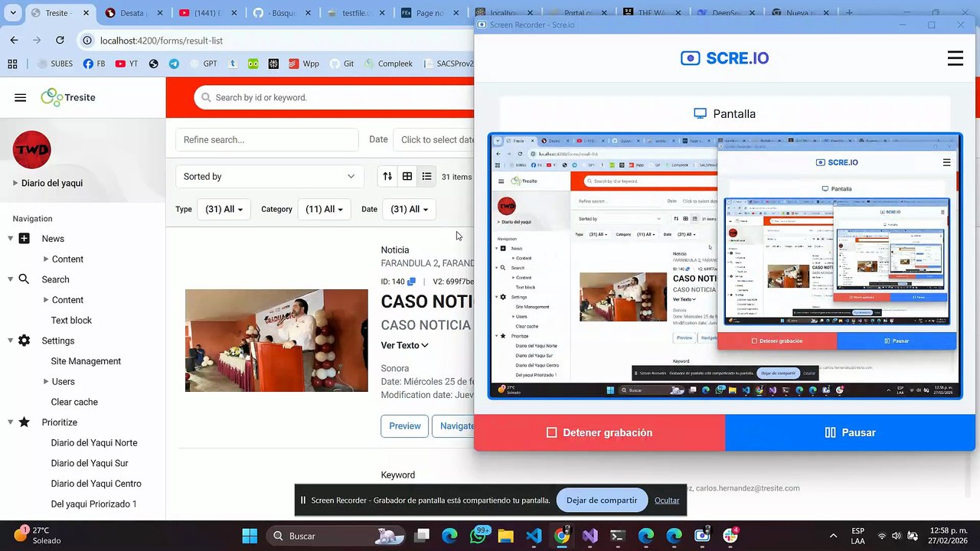Open the Wpp bookmark
The height and width of the screenshot is (551, 980).
[x=304, y=64]
